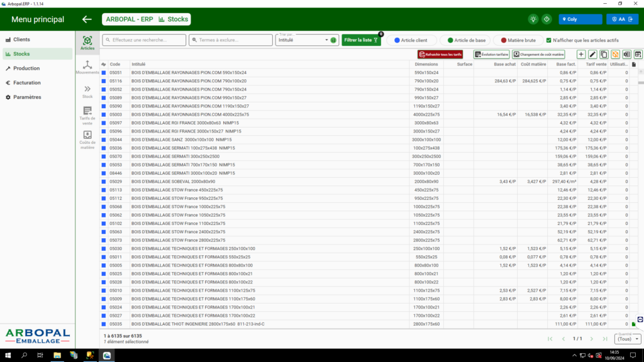Image resolution: width=644 pixels, height=362 pixels.
Task: Click the side panel icon at right edge
Action: (640, 319)
